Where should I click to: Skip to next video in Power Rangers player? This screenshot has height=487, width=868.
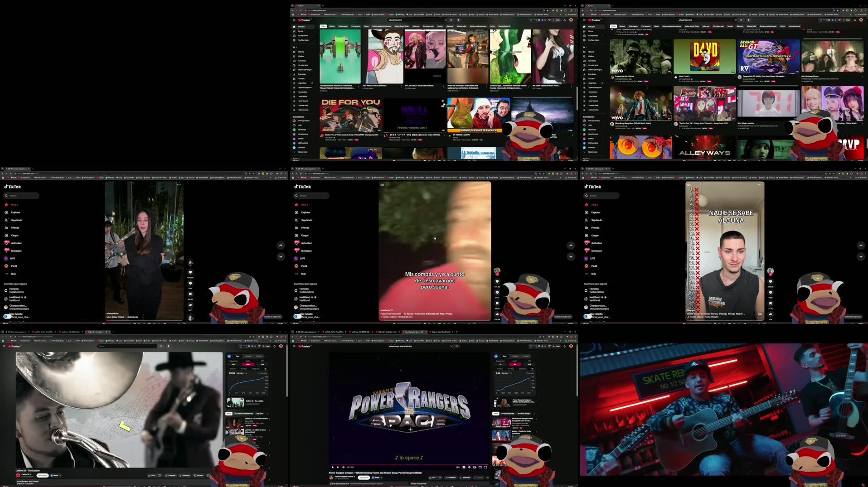[x=338, y=467]
